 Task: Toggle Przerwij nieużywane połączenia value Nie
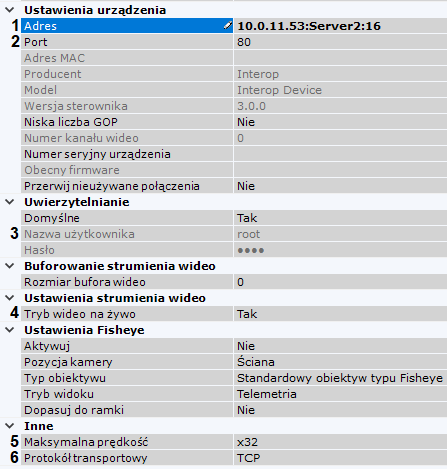tap(340, 186)
